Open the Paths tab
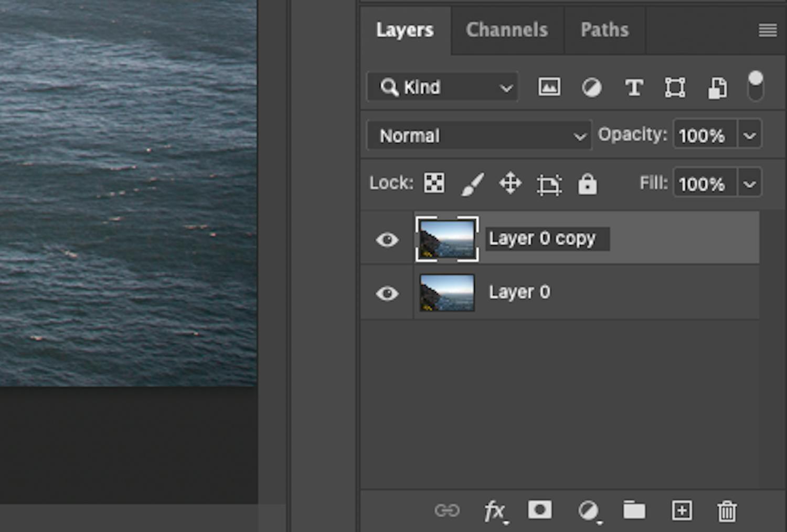This screenshot has width=787, height=532. pos(604,30)
